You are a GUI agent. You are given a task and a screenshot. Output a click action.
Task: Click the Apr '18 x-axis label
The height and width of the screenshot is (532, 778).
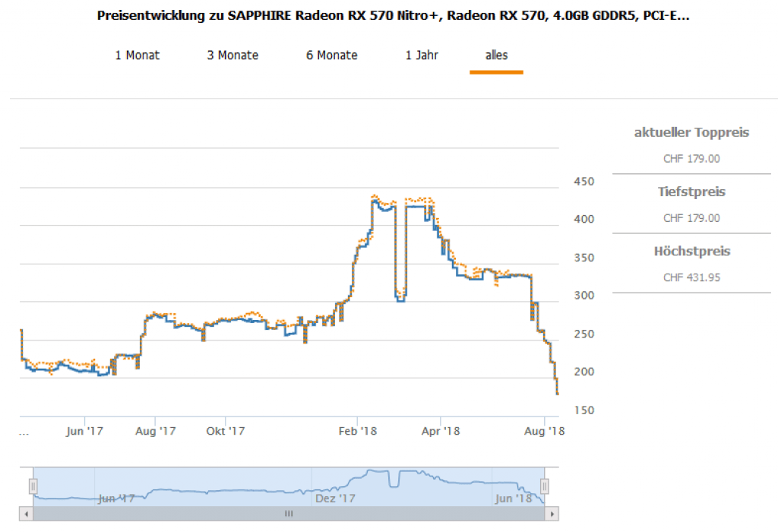point(441,431)
